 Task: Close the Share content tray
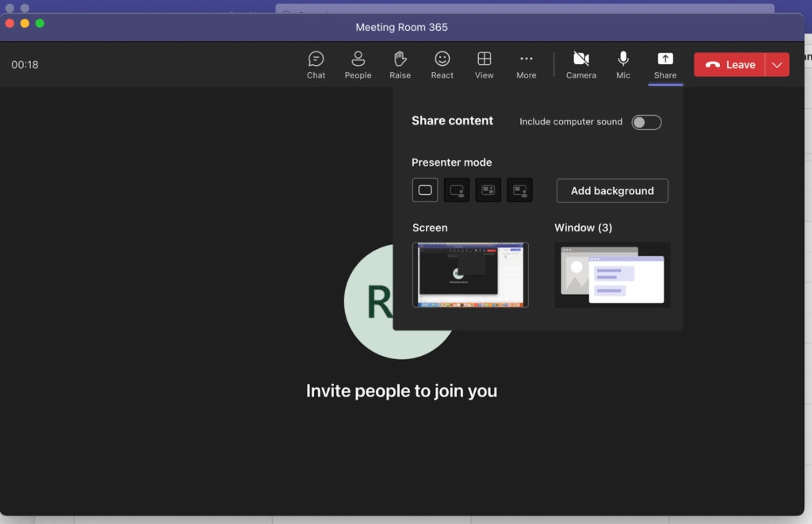(x=665, y=64)
